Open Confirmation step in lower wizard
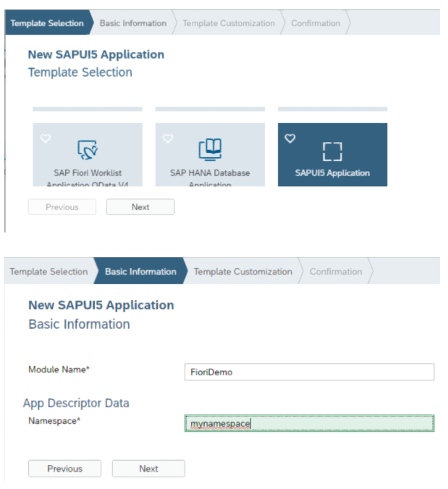The image size is (448, 489). click(x=336, y=272)
